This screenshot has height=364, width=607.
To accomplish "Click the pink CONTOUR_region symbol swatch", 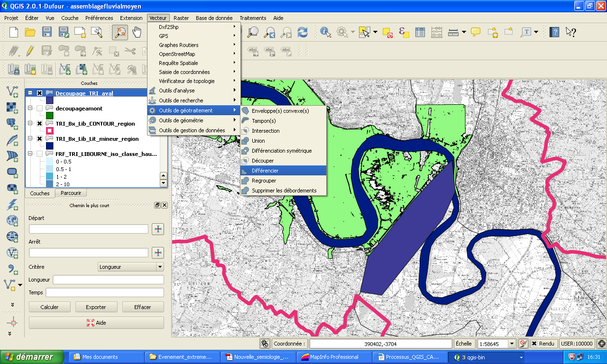I will coord(50,131).
